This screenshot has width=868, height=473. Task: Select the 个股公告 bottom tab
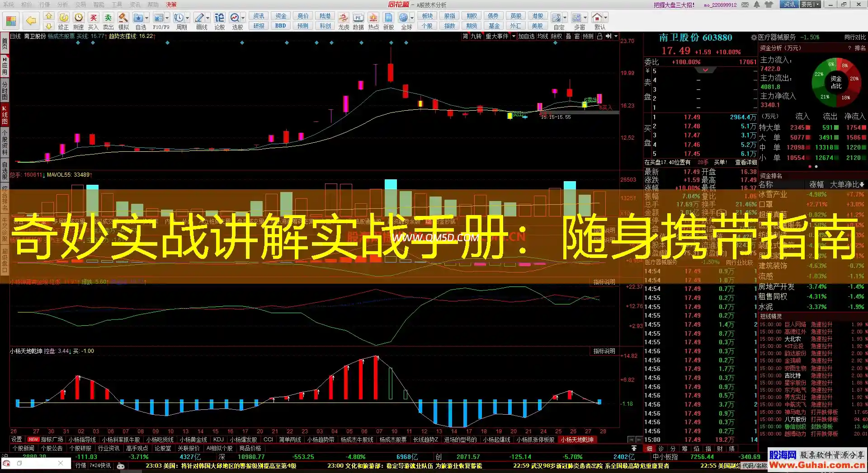click(x=52, y=449)
